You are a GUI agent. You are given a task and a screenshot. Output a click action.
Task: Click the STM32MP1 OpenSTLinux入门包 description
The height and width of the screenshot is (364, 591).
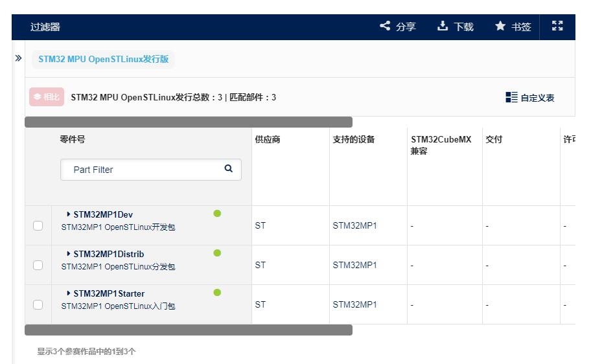pyautogui.click(x=118, y=306)
